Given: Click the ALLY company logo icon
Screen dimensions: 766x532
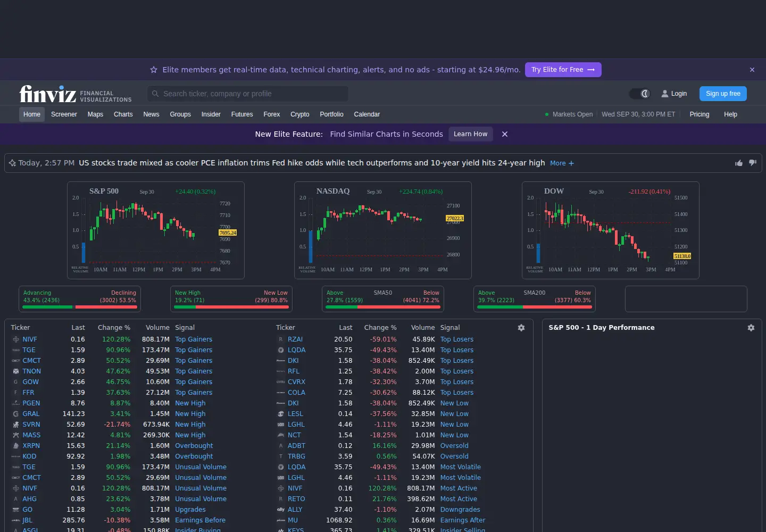Looking at the screenshot, I should pos(281,510).
